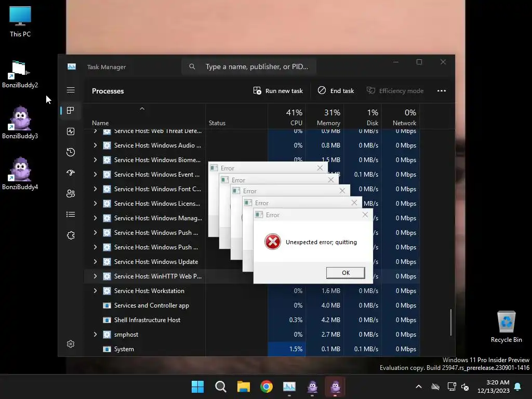Close the fourth Error dialog from the back
The width and height of the screenshot is (532, 399).
[x=354, y=203]
